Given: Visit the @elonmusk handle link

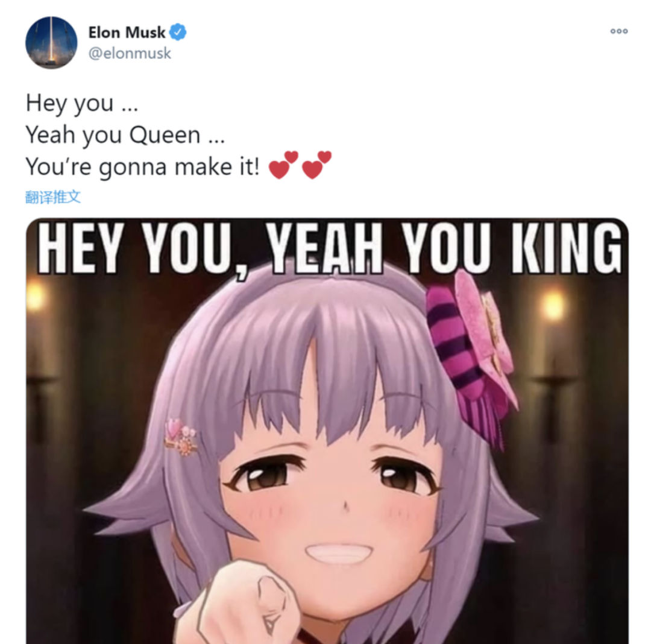Looking at the screenshot, I should point(130,53).
